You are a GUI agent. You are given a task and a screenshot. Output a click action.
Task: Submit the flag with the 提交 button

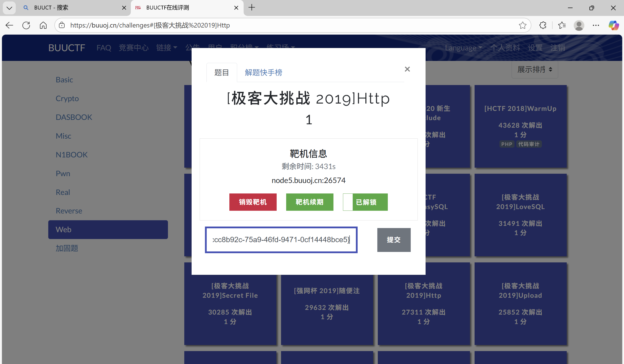tap(394, 239)
